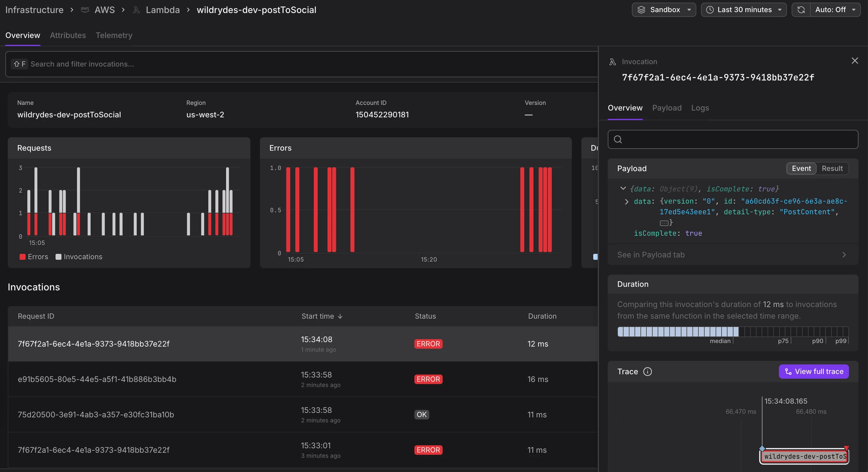868x472 pixels.
Task: Collapse the root payload object
Action: pyautogui.click(x=623, y=188)
